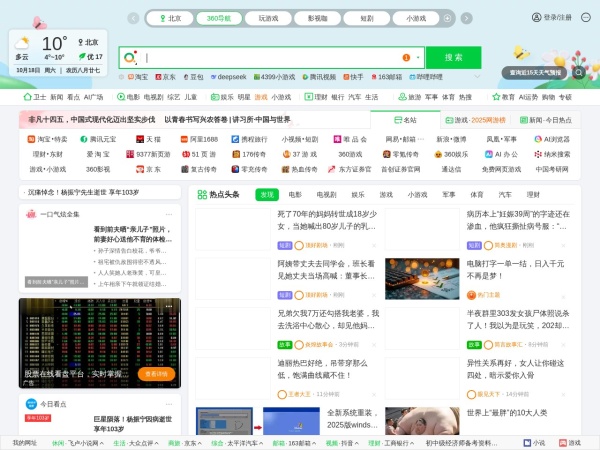The image size is (600, 450).
Task: Open the 杨振宁先生逝世 headline
Action: click(83, 192)
